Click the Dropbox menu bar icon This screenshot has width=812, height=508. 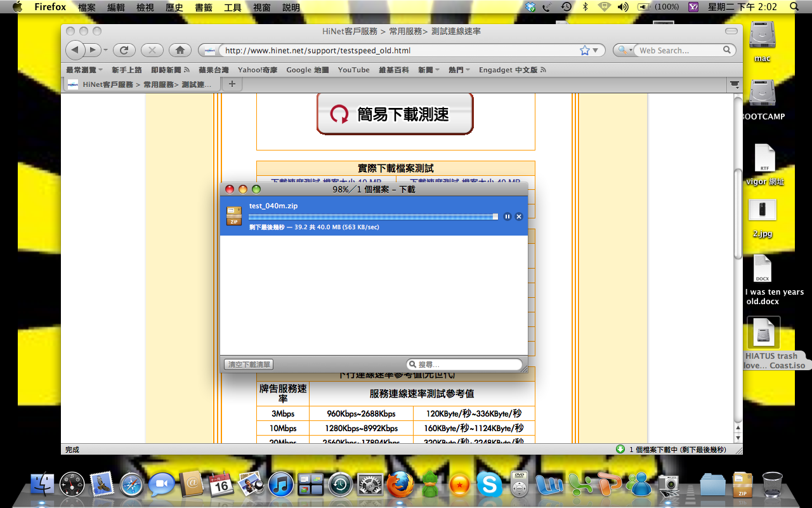coord(530,7)
